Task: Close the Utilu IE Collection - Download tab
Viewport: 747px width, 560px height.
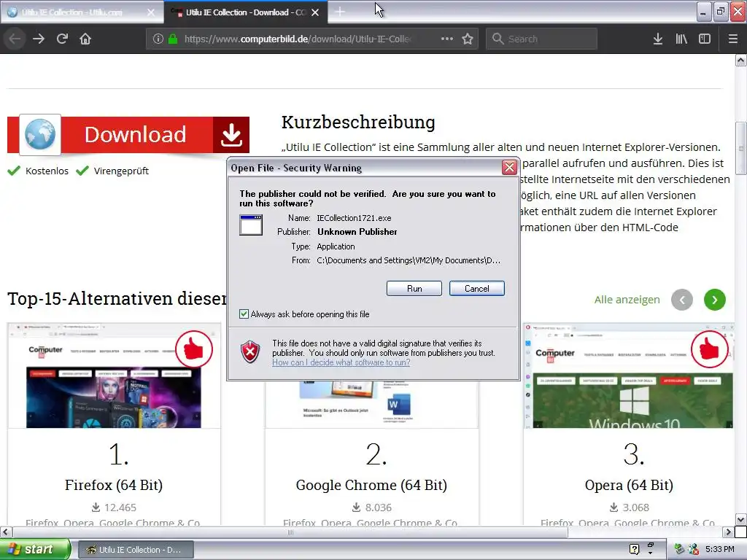Action: point(315,12)
